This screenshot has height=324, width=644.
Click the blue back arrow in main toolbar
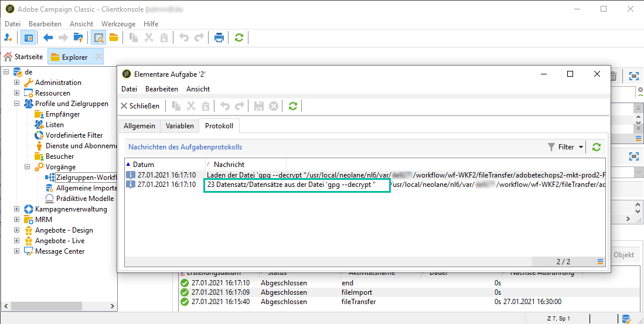(48, 37)
